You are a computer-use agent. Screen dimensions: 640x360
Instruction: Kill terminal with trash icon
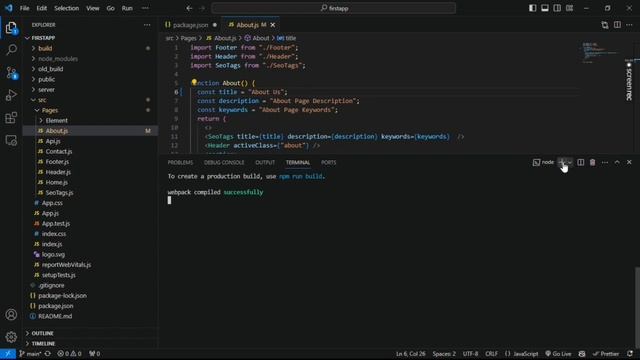(593, 162)
